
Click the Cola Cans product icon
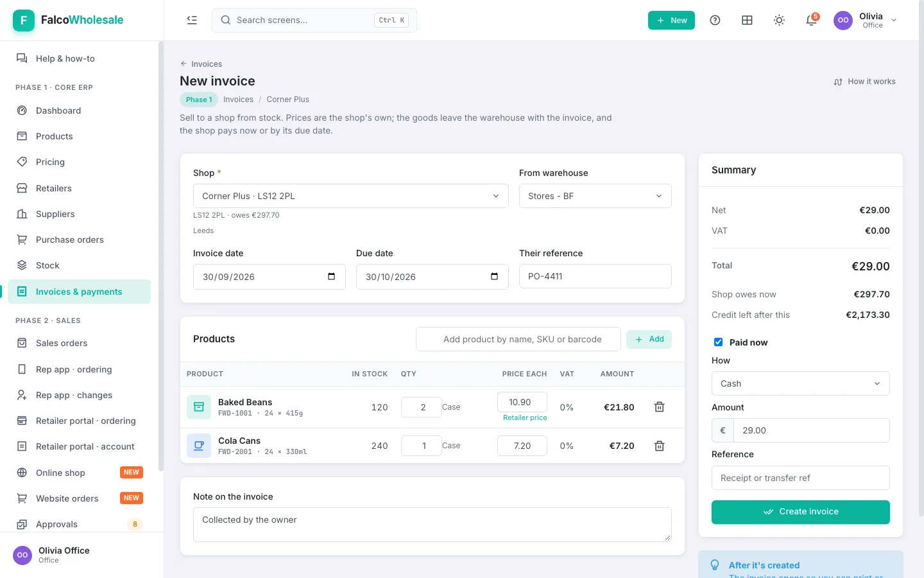tap(199, 446)
